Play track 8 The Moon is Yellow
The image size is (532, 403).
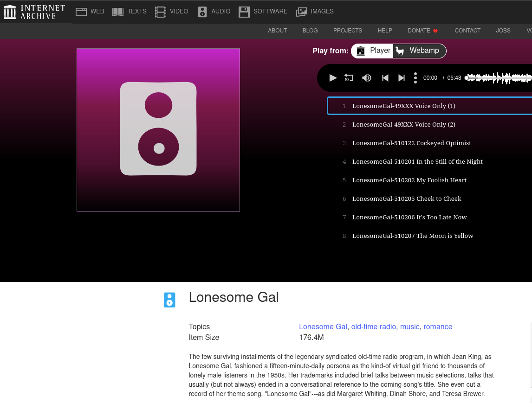tap(429, 236)
